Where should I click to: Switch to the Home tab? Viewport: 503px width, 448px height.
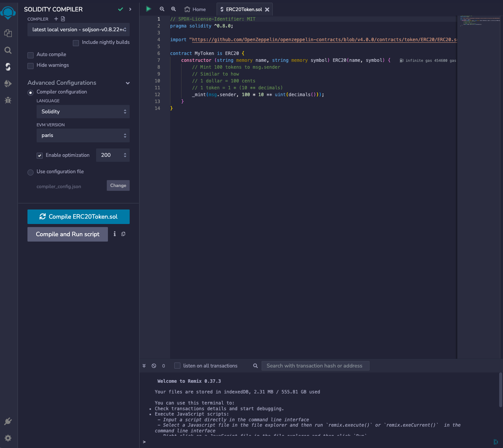point(195,9)
